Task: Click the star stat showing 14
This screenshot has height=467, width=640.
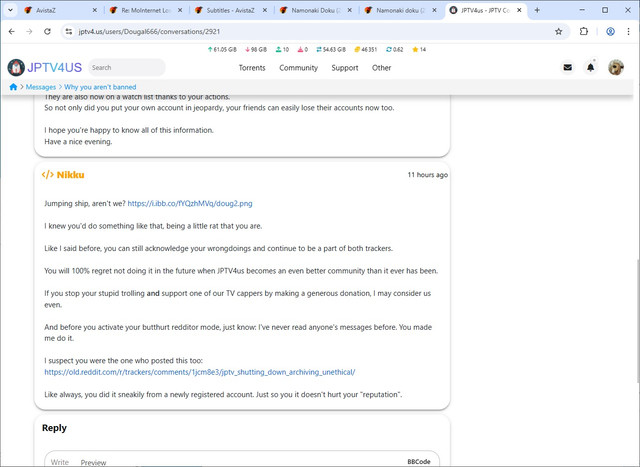Action: click(x=419, y=49)
